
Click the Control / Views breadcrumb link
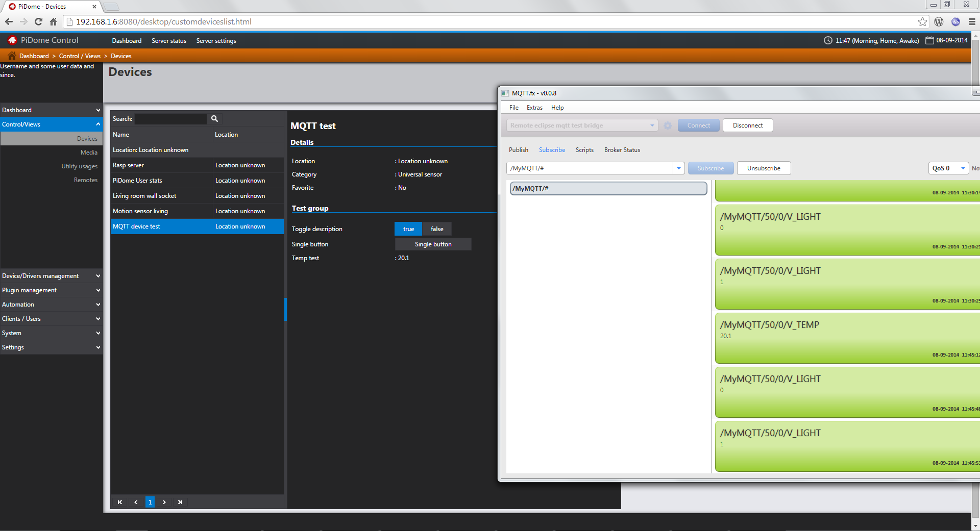pyautogui.click(x=80, y=56)
